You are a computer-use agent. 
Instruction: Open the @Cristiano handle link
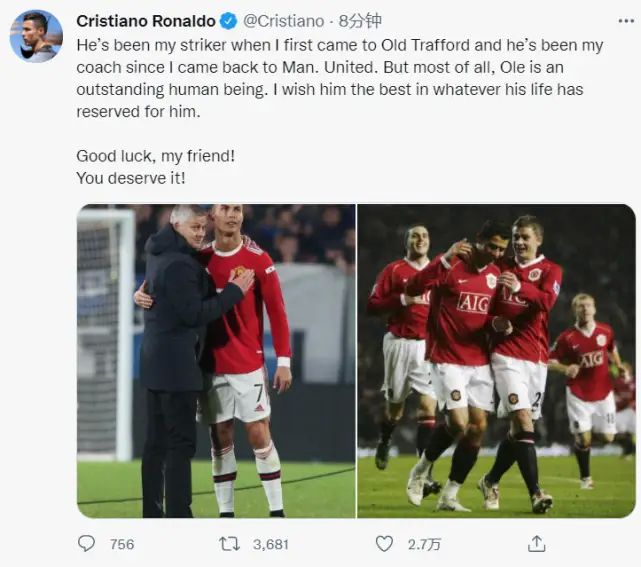click(283, 21)
